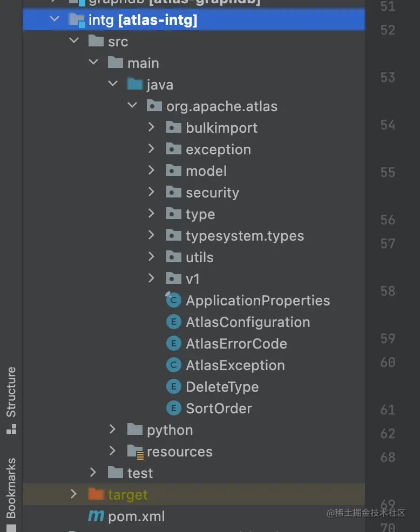The width and height of the screenshot is (420, 532).
Task: Click the AtlasException class icon
Action: coord(174,365)
